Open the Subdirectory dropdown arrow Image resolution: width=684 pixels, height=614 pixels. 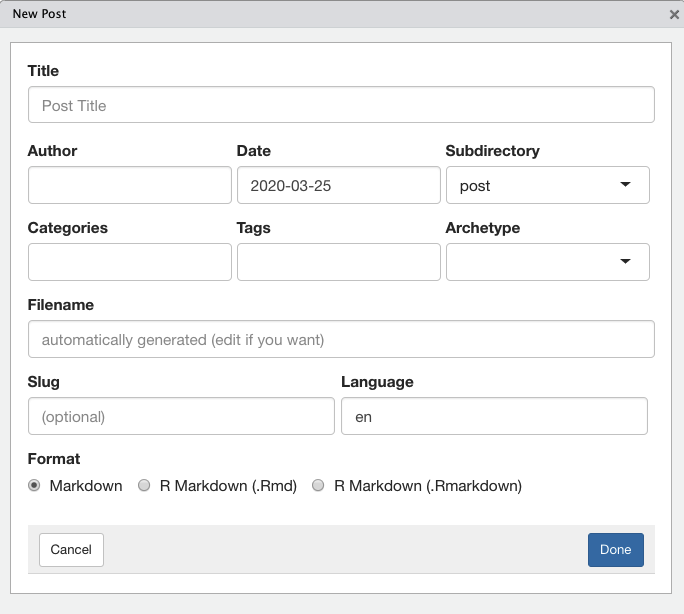pyautogui.click(x=625, y=184)
